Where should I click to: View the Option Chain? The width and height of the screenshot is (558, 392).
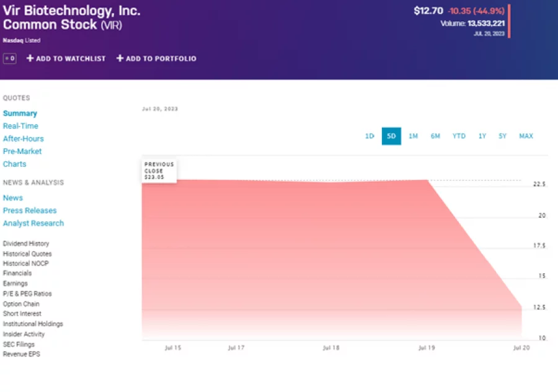pyautogui.click(x=20, y=304)
